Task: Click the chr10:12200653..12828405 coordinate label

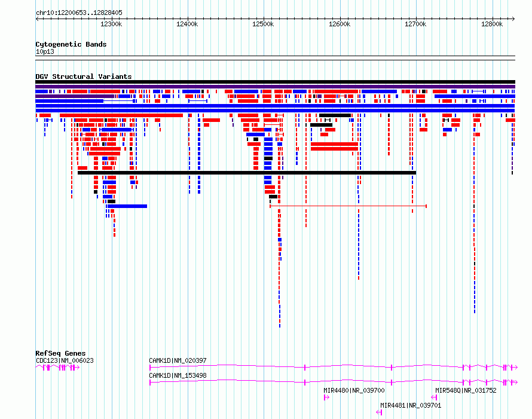Action: [x=79, y=13]
